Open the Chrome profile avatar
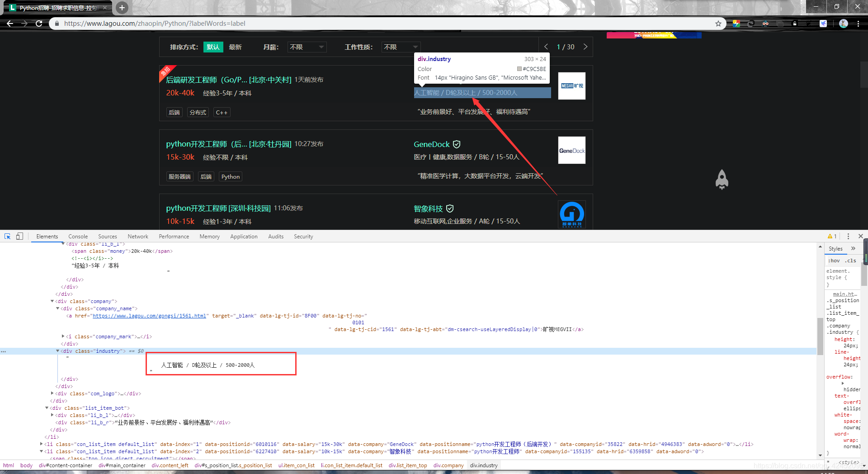This screenshot has width=868, height=474. coord(844,24)
